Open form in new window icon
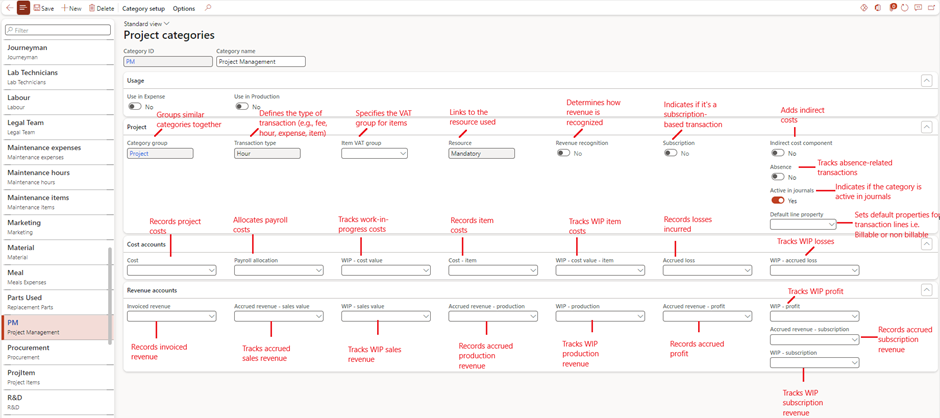Viewport: 940px width, 418px height. tap(931, 8)
